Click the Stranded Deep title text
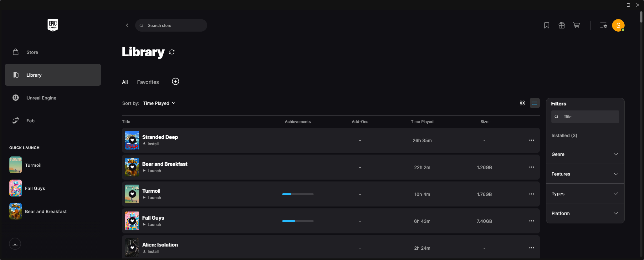Screen dimensions: 644x260 tap(160, 137)
